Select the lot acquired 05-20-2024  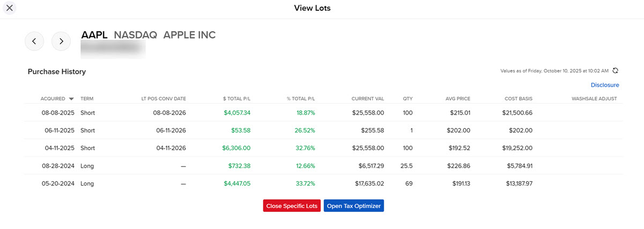(57, 183)
